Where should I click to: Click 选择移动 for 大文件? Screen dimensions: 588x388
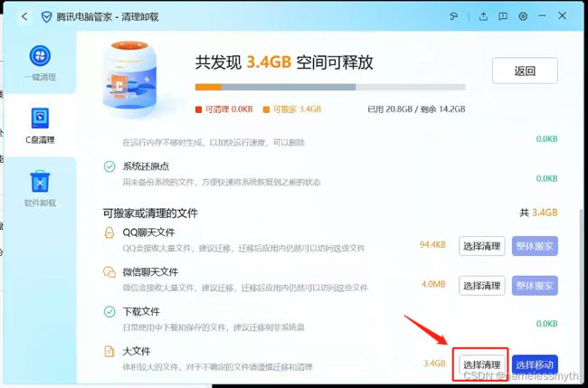pyautogui.click(x=535, y=364)
